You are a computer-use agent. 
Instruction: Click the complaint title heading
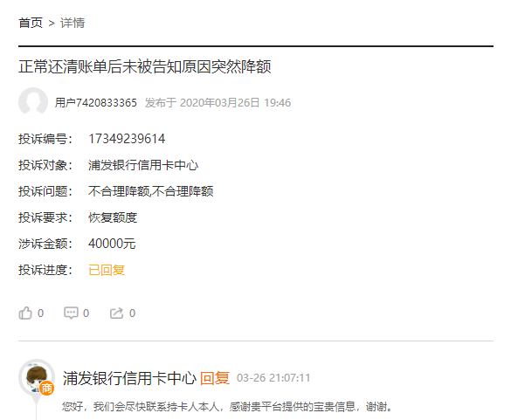point(145,66)
